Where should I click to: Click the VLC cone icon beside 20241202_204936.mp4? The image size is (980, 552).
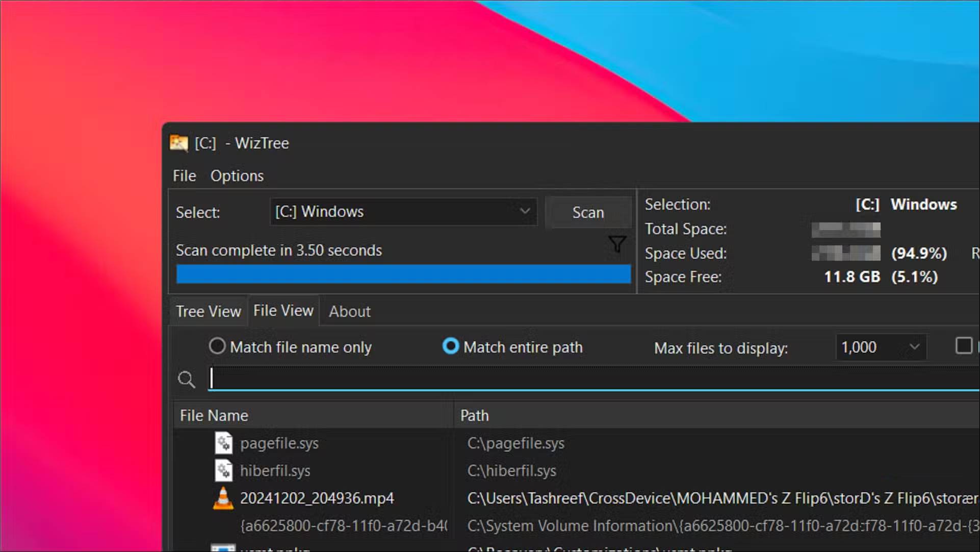(x=223, y=498)
